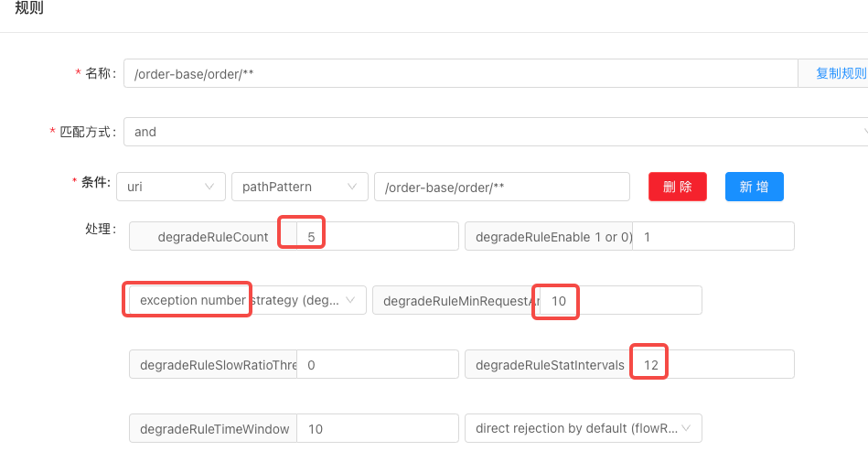
Task: Click the chevron arrow of the strategy dropdown
Action: click(350, 300)
